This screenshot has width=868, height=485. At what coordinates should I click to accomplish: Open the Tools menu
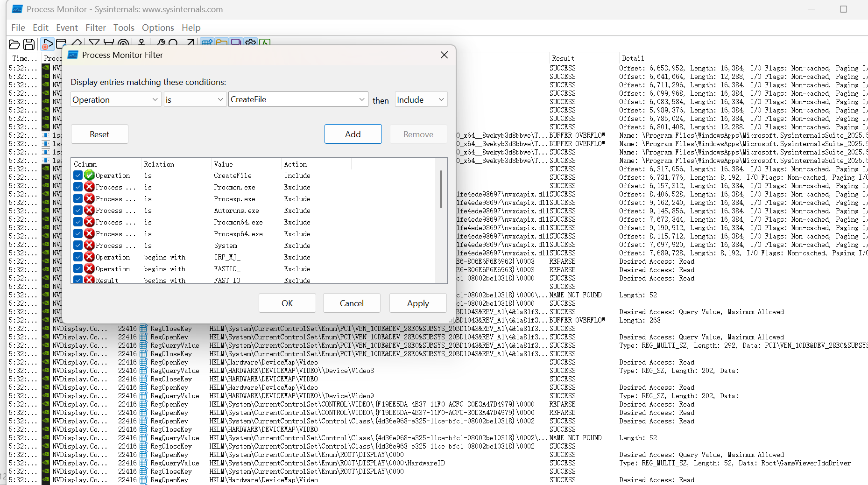(124, 28)
